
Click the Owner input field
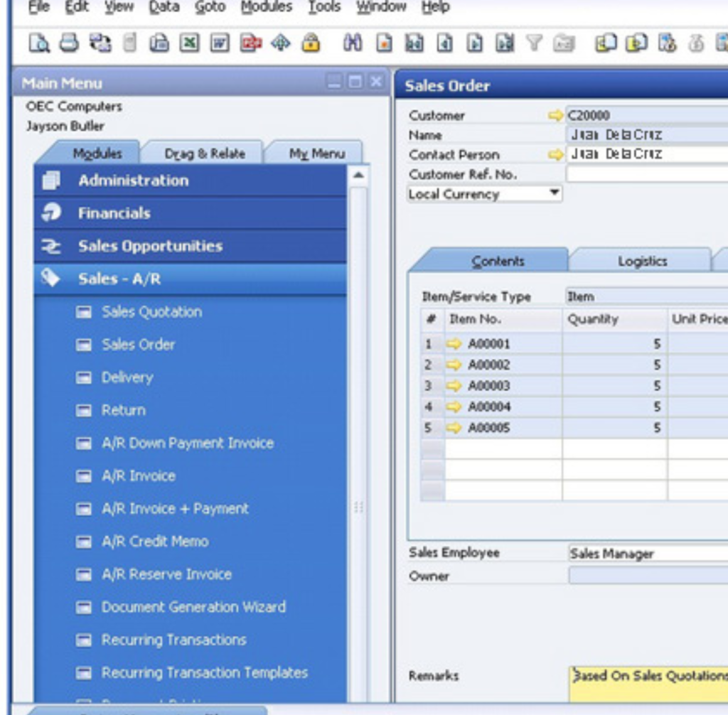tap(648, 576)
